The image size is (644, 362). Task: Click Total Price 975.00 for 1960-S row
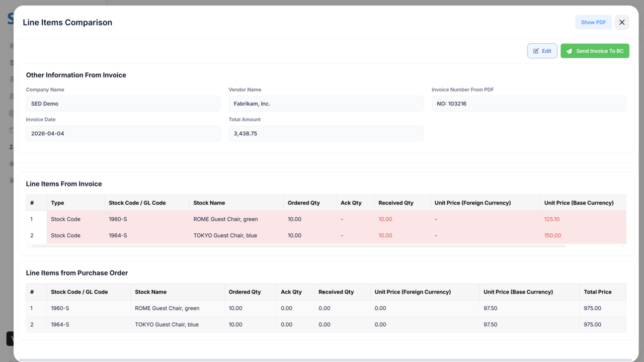tap(592, 308)
